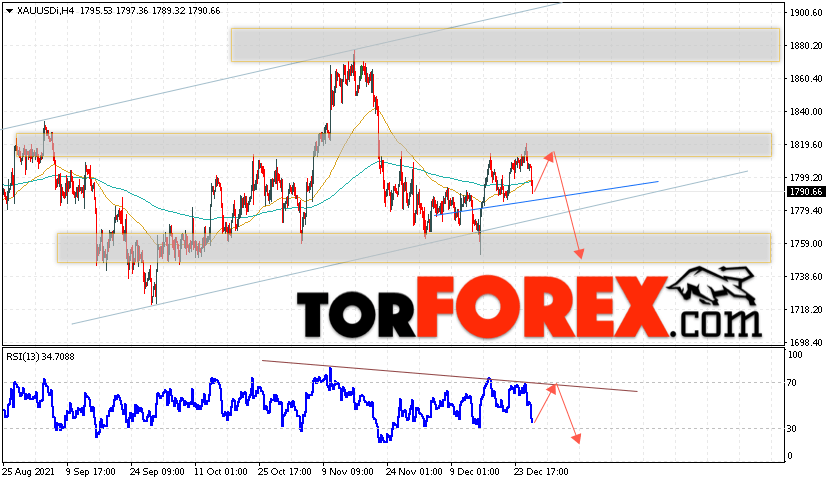Click the 1718.20 price axis label
The height and width of the screenshot is (483, 830).
click(x=805, y=309)
